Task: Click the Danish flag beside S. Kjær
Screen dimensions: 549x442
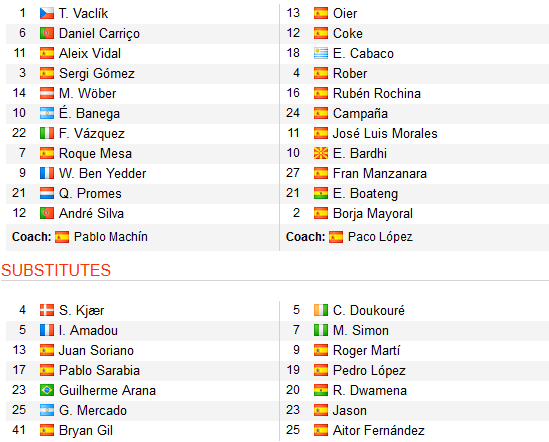Action: pos(47,310)
